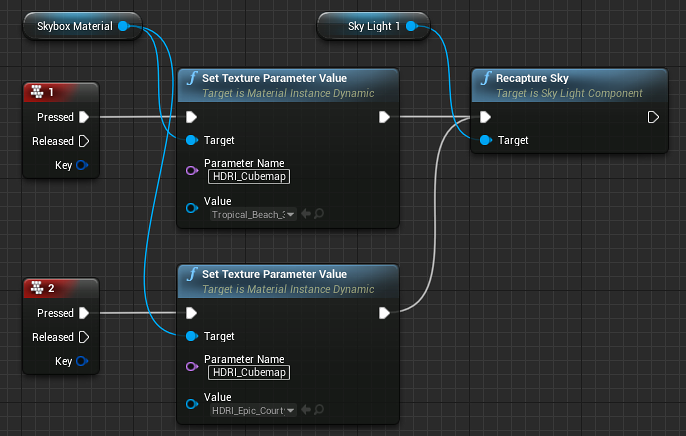Image resolution: width=686 pixels, height=436 pixels.
Task: Click HDRI_Cubemap field in the bottom node
Action: pos(248,373)
